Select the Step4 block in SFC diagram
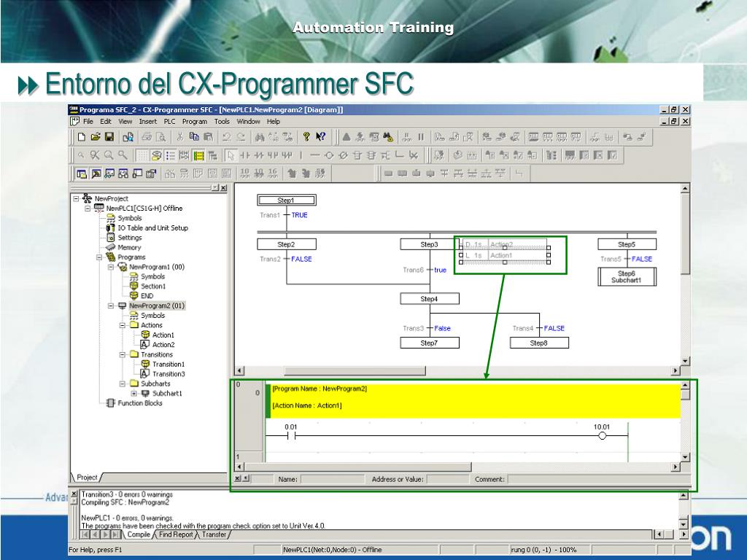The width and height of the screenshot is (747, 560). 430,299
